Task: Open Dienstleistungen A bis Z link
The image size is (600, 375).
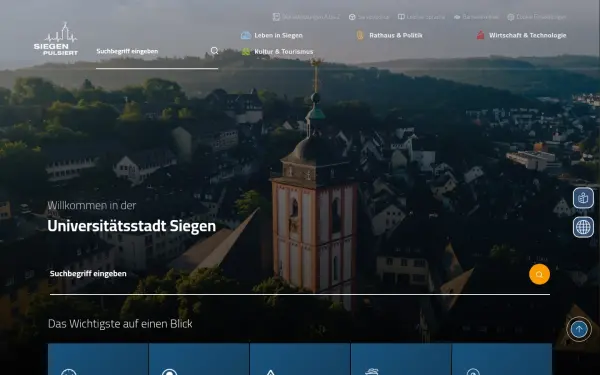Action: [306, 17]
